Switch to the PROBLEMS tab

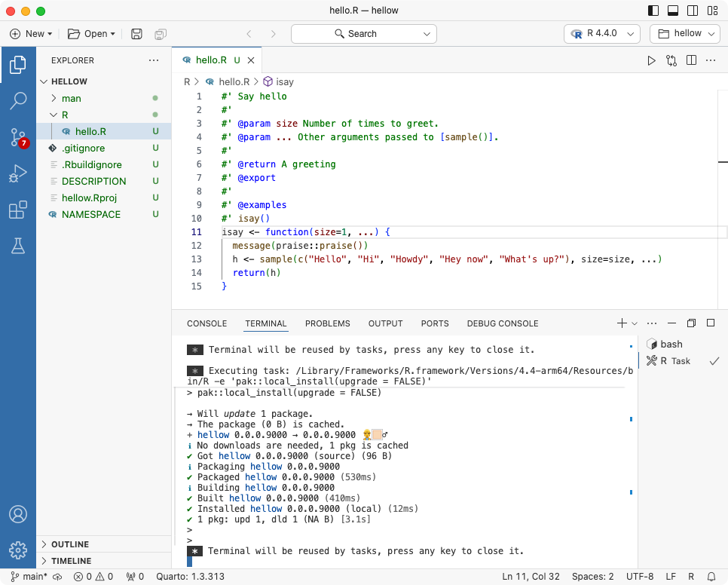pos(327,323)
